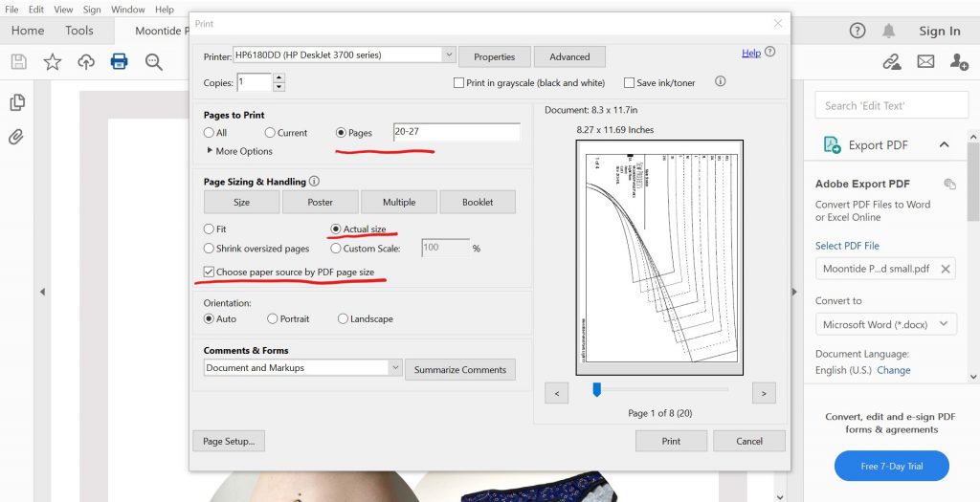
Task: Select the Current page radio button
Action: (270, 132)
